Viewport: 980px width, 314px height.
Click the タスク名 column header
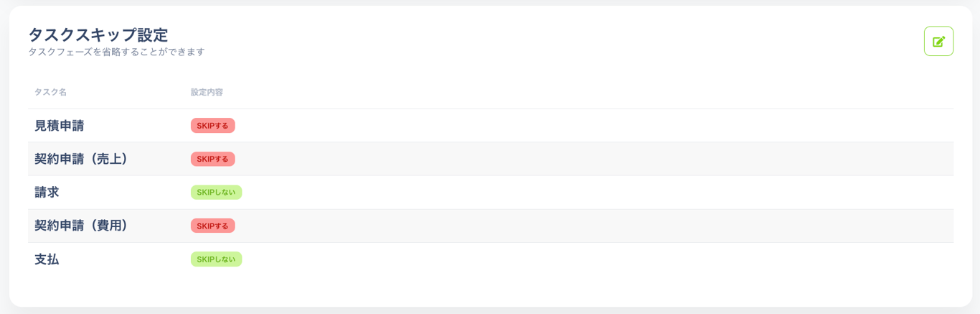(50, 92)
